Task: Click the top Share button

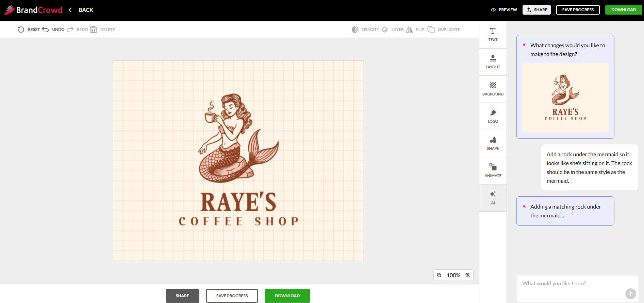Action: pos(536,10)
